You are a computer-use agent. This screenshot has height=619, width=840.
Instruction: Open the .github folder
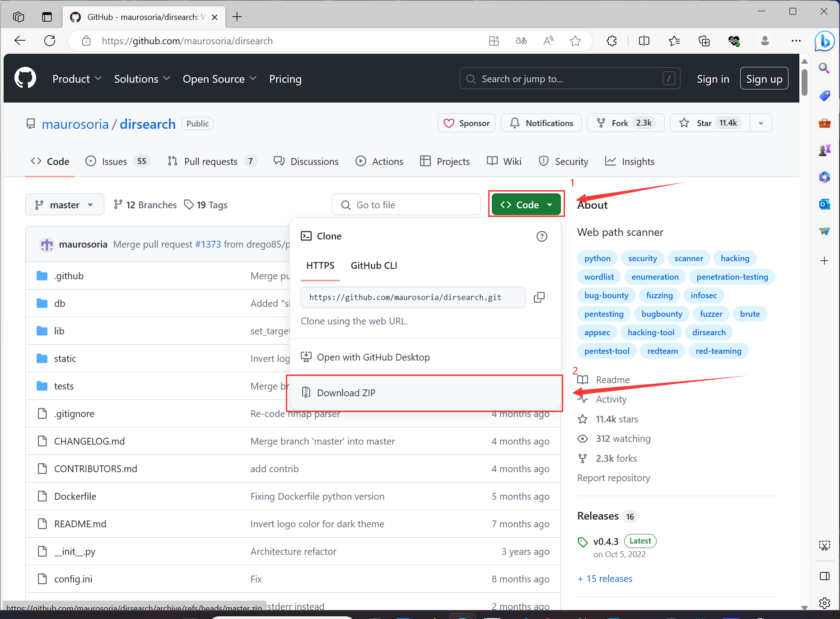[69, 276]
